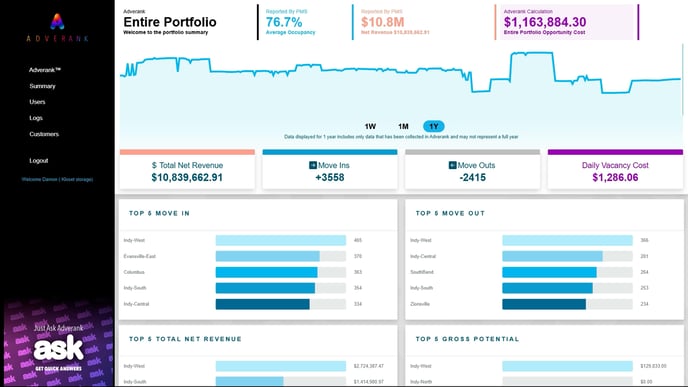Click the $10.8M Net Revenue stat
The image size is (688, 387).
(395, 22)
